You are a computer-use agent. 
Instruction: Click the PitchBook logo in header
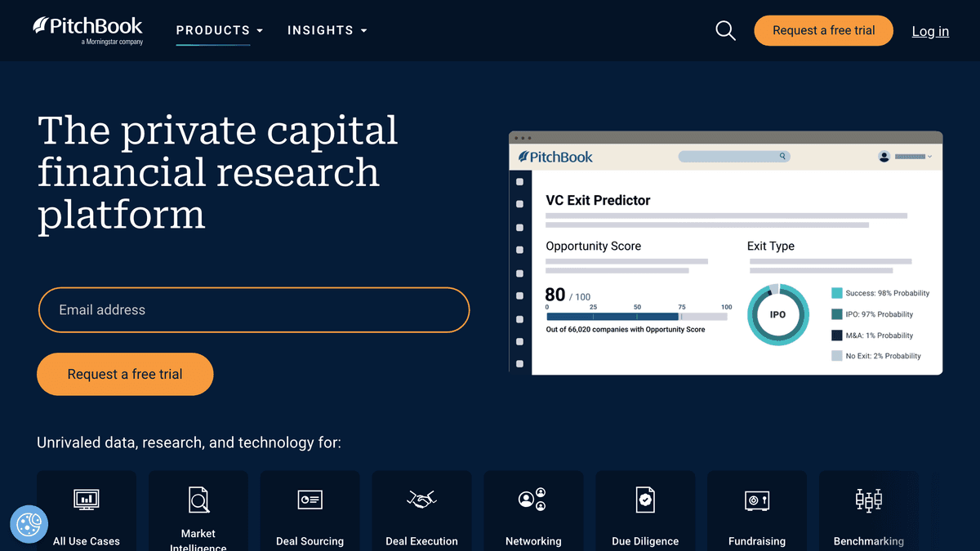pos(88,29)
